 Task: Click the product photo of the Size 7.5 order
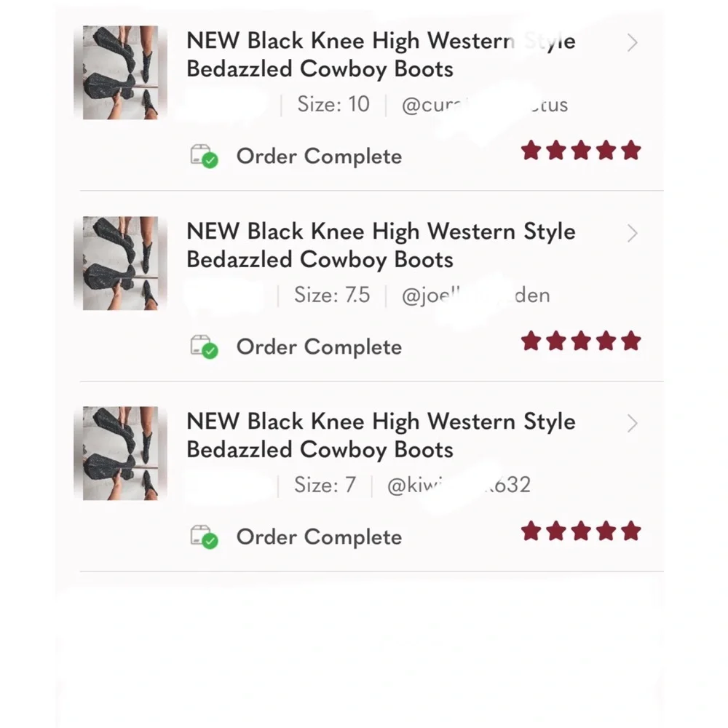121,262
